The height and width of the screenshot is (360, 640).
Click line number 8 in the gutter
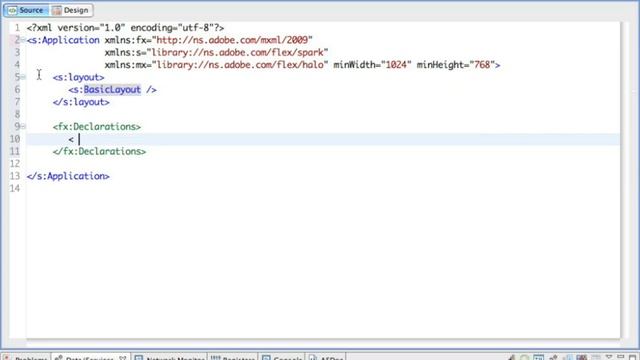coord(17,114)
